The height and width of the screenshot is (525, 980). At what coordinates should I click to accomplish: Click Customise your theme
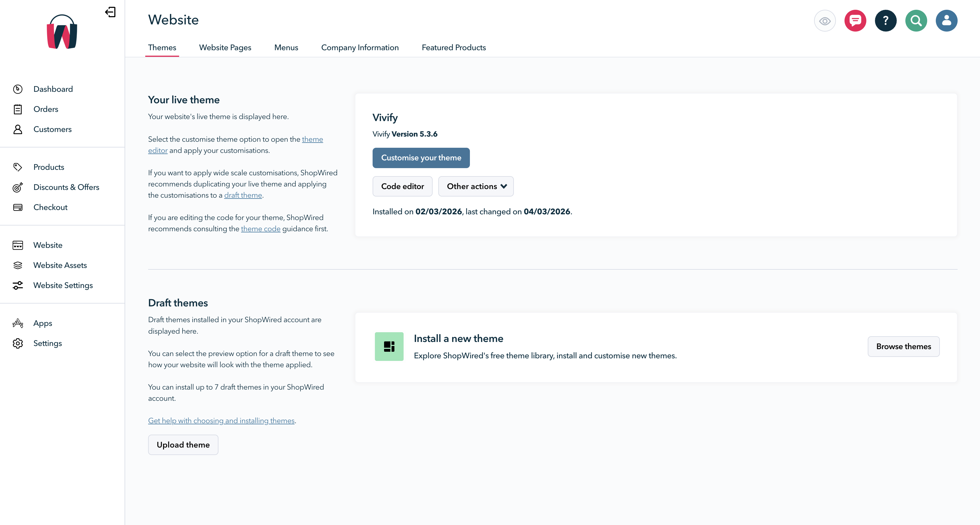[x=421, y=158]
